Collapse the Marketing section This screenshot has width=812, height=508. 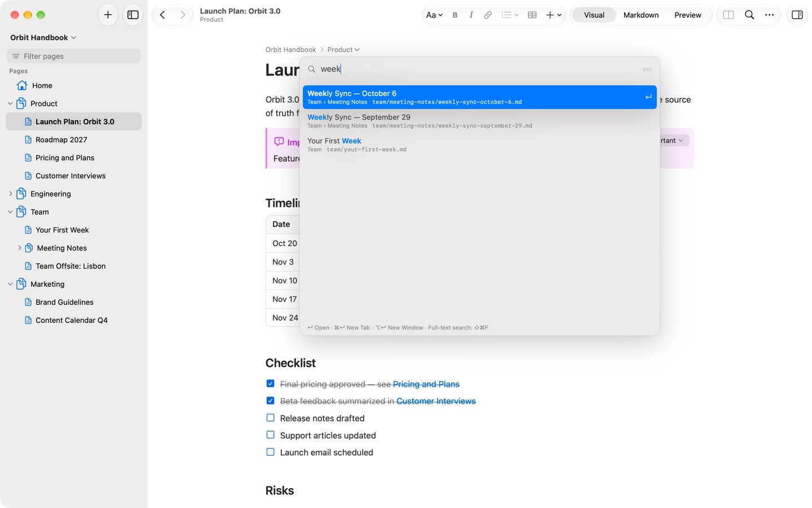pos(10,284)
